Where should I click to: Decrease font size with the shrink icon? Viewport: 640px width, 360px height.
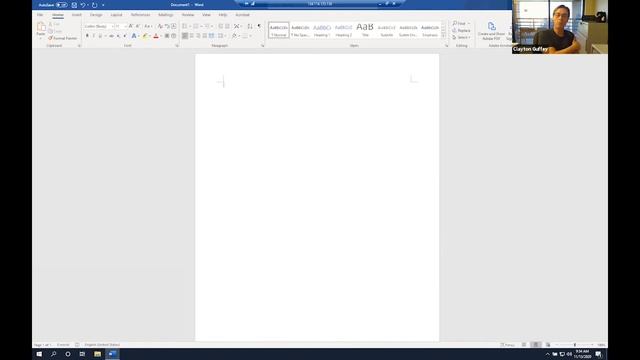[138, 26]
